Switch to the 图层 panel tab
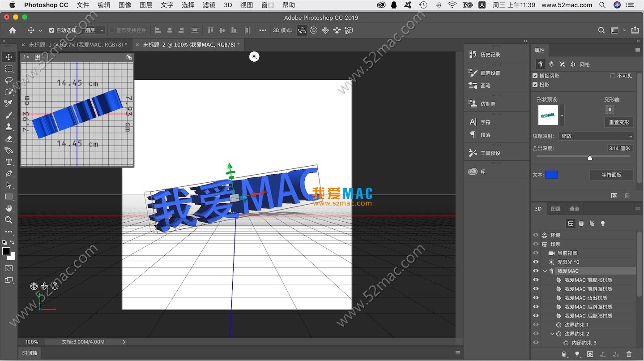644x361 pixels. point(556,208)
